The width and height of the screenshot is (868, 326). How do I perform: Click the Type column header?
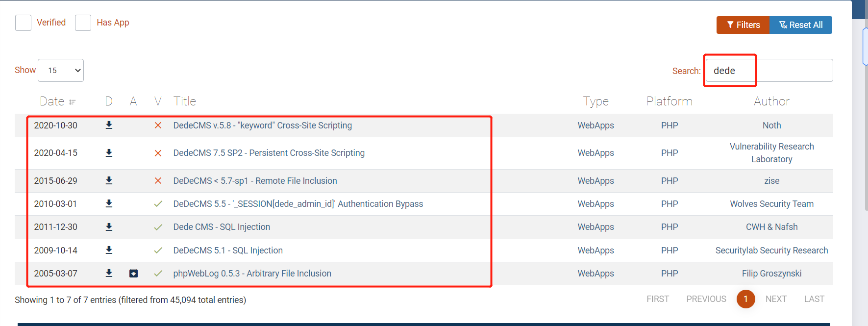[x=595, y=101]
